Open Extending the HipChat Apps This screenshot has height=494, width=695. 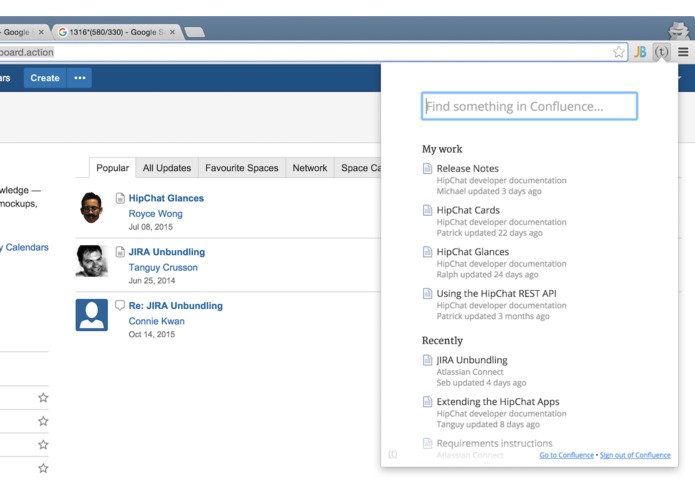pos(498,401)
